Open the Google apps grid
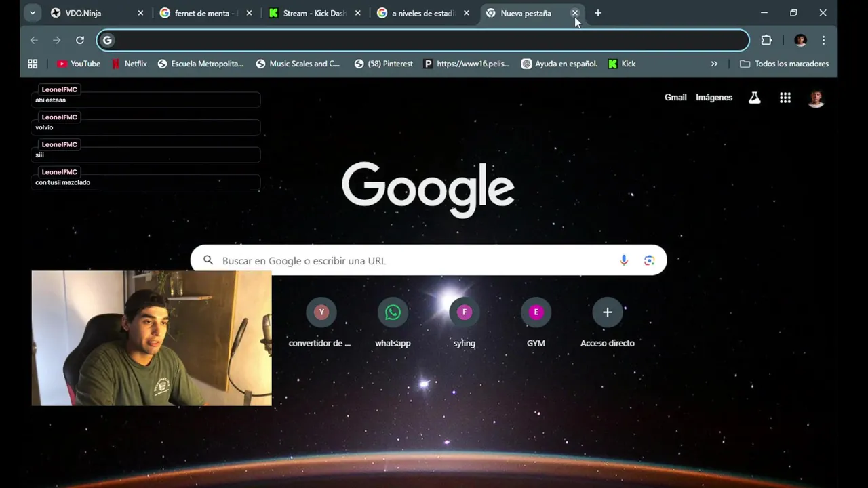The width and height of the screenshot is (868, 488). pyautogui.click(x=785, y=98)
